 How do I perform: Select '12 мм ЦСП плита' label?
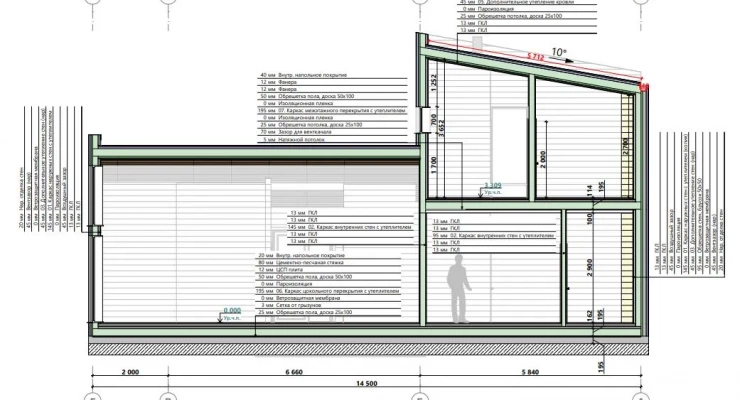coord(280,269)
